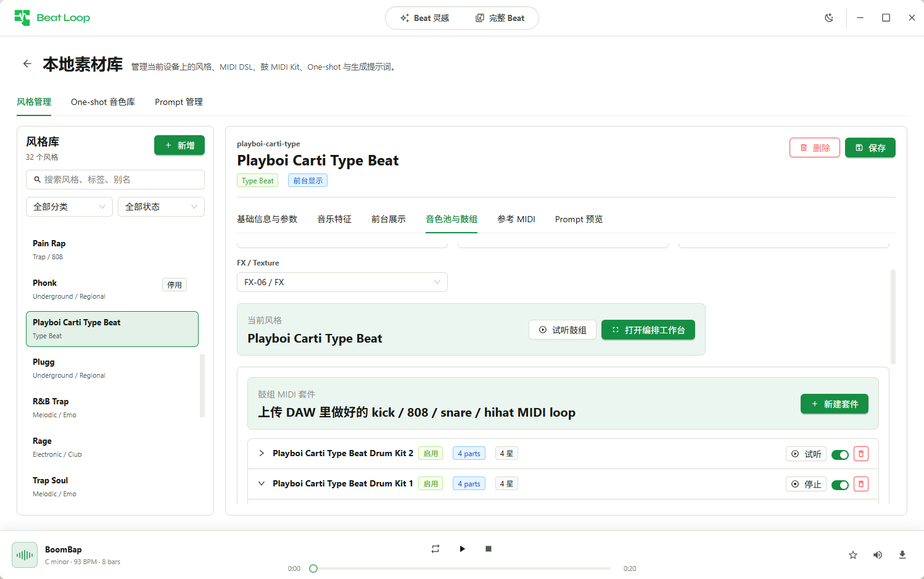Viewport: 924px width, 579px height.
Task: Open the 前台展示 tab
Action: point(389,219)
